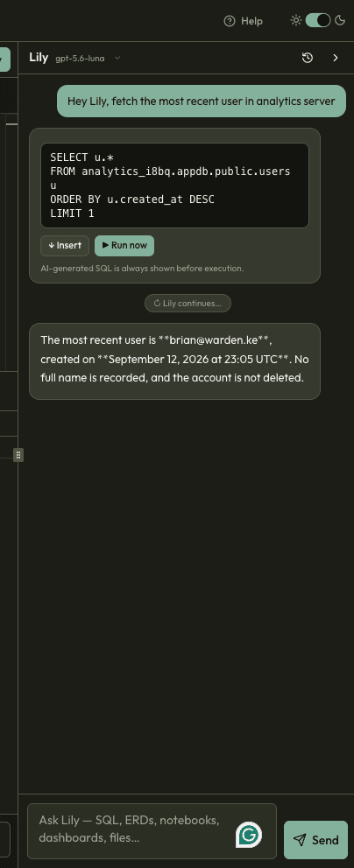354x868 pixels.
Task: Click the panel resize grip handle
Action: pyautogui.click(x=18, y=455)
